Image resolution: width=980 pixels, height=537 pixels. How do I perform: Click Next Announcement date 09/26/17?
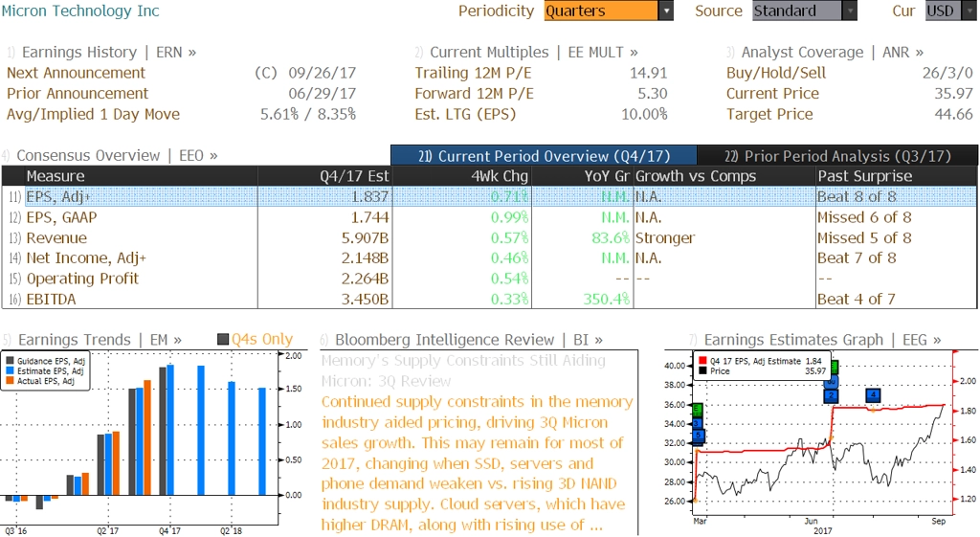322,73
